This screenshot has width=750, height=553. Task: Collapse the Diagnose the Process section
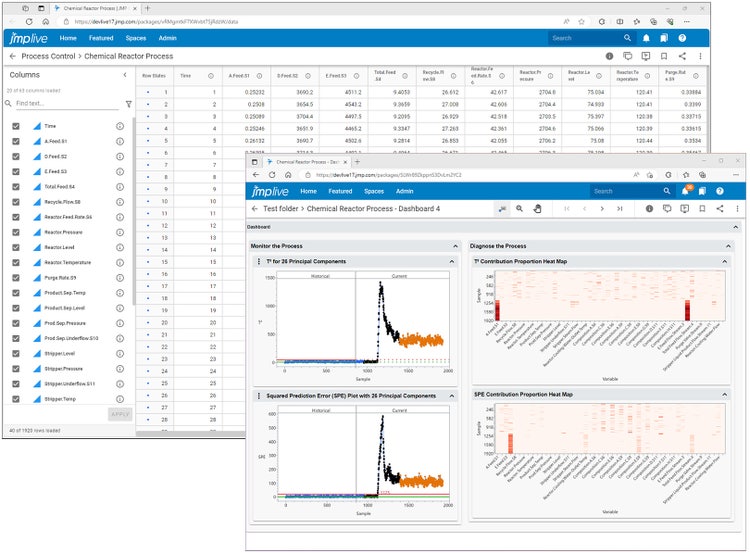(733, 246)
